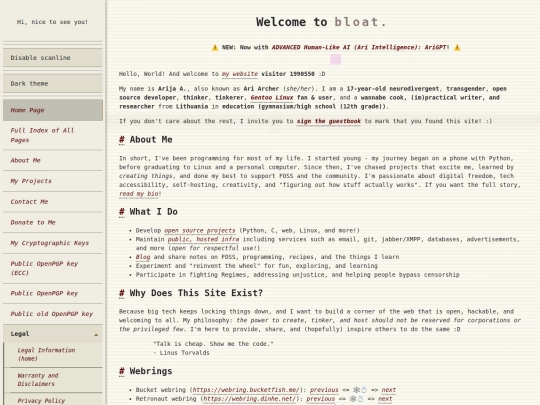540x405 pixels.
Task: Go to About Me sidebar page
Action: pos(53,160)
